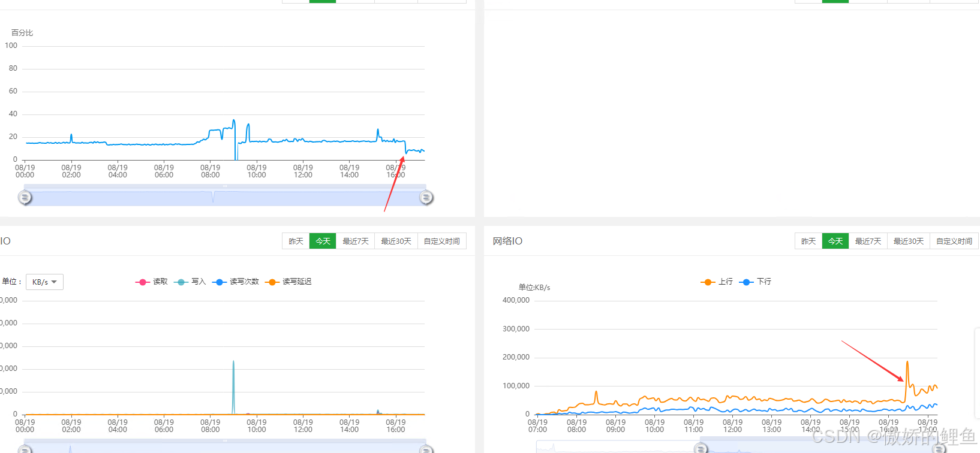Click left zoom handle of percentage chart
980x453 pixels.
(x=25, y=197)
